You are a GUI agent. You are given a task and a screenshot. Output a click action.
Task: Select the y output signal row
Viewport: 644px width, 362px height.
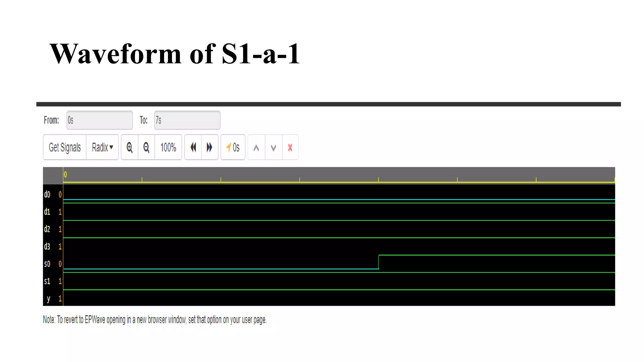coord(329,298)
